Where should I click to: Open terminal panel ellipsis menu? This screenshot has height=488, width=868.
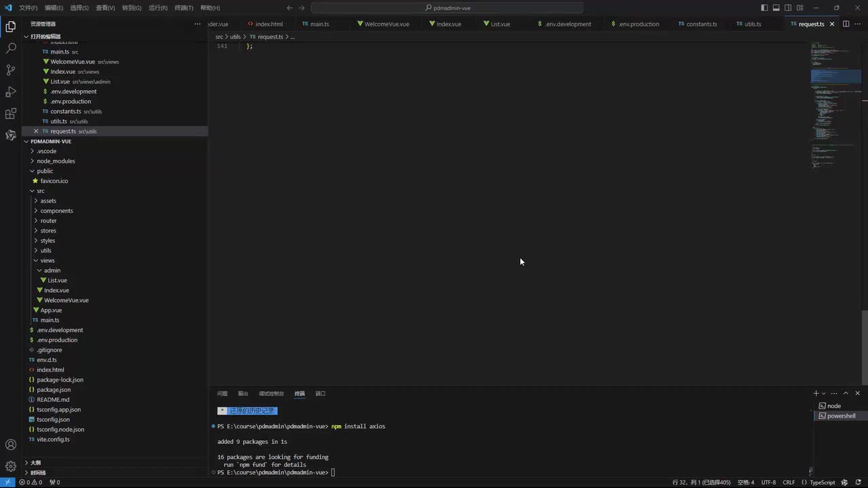point(833,393)
